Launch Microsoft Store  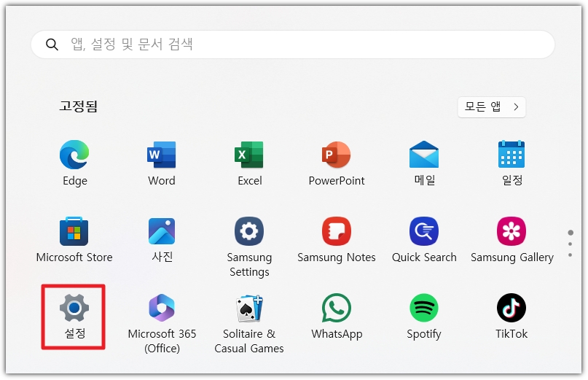[x=74, y=231]
